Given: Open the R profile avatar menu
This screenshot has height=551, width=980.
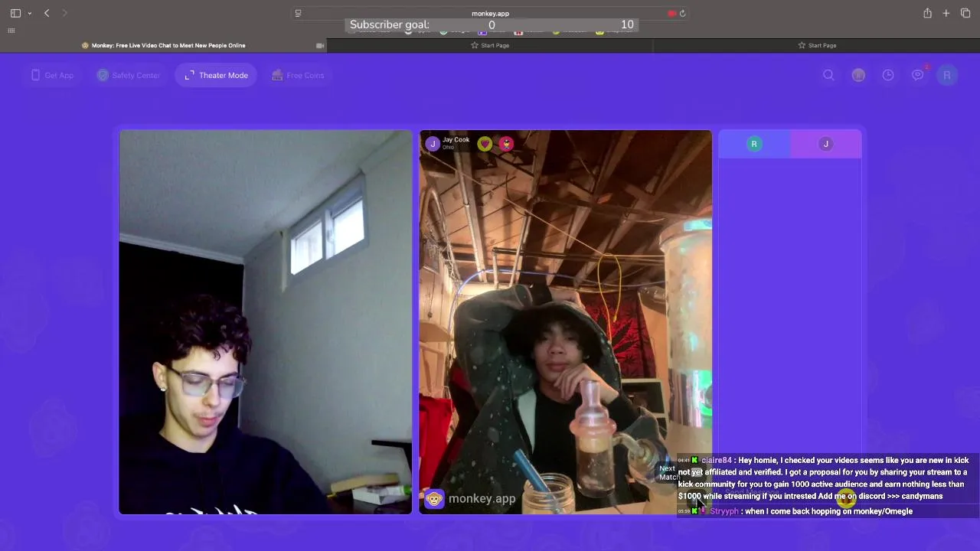Looking at the screenshot, I should coord(947,75).
